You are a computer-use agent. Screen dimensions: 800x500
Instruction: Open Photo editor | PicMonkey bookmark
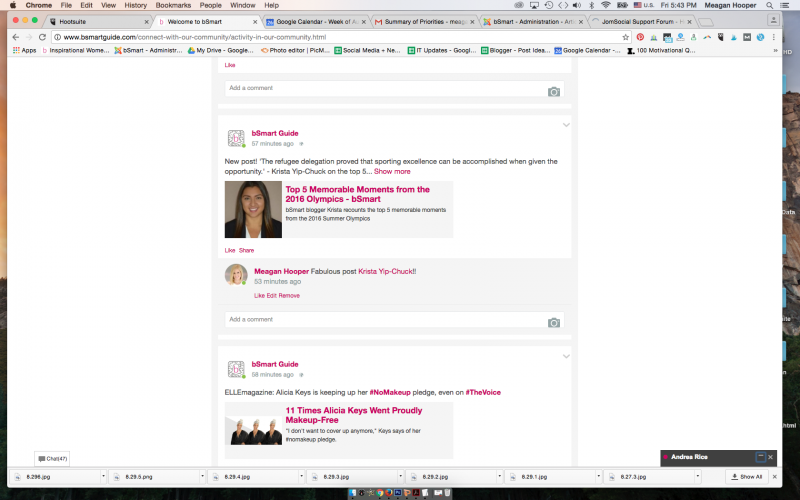tap(295, 51)
